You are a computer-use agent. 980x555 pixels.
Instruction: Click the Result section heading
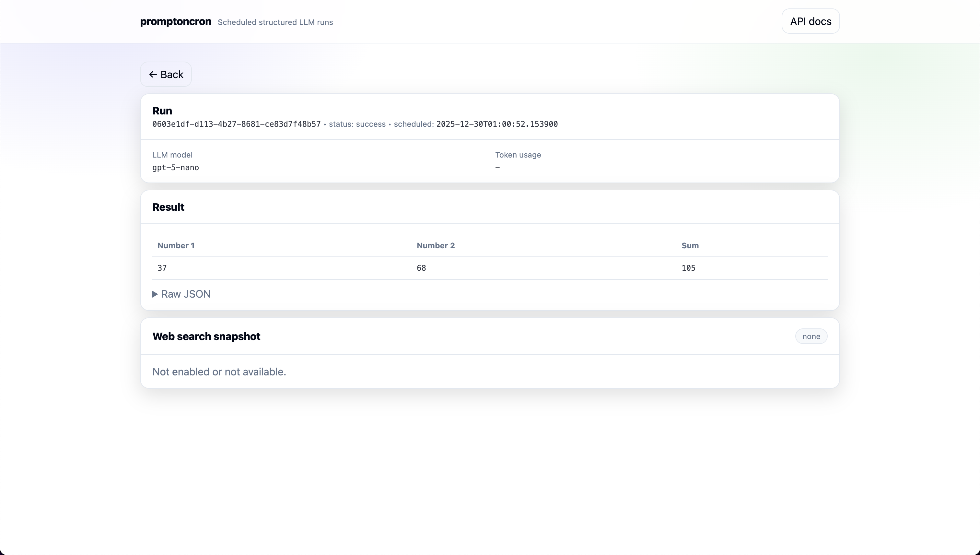point(168,207)
